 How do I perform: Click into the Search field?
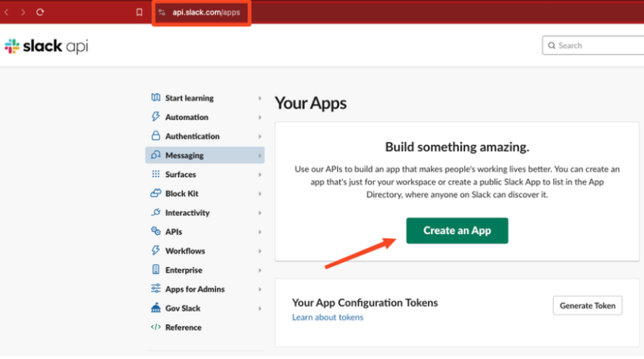pyautogui.click(x=596, y=45)
